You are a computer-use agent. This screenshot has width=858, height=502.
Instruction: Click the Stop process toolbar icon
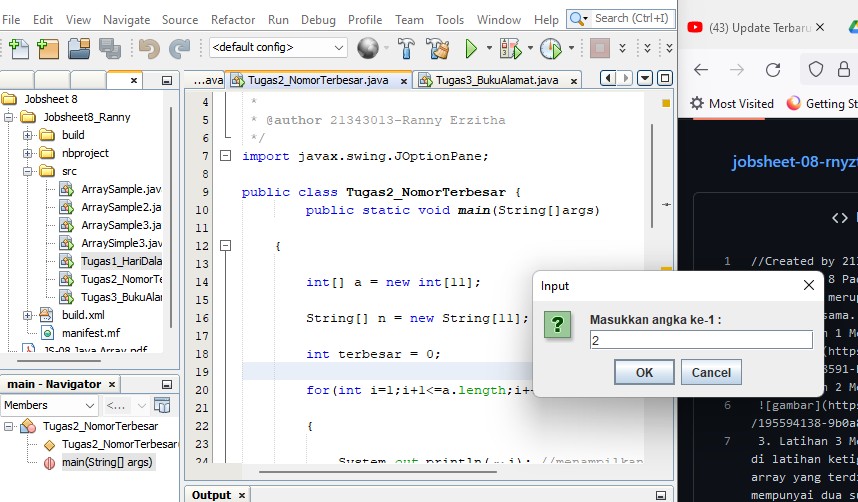click(x=600, y=48)
